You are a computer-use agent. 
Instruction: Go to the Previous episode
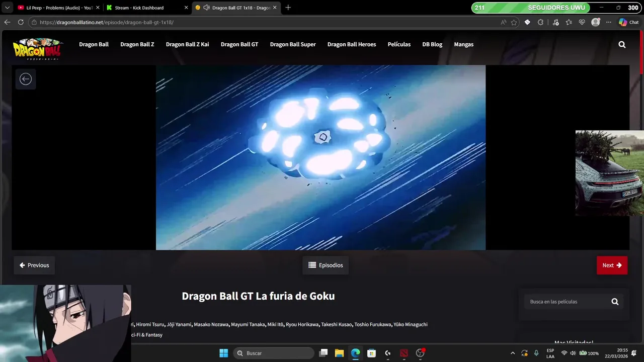click(34, 265)
